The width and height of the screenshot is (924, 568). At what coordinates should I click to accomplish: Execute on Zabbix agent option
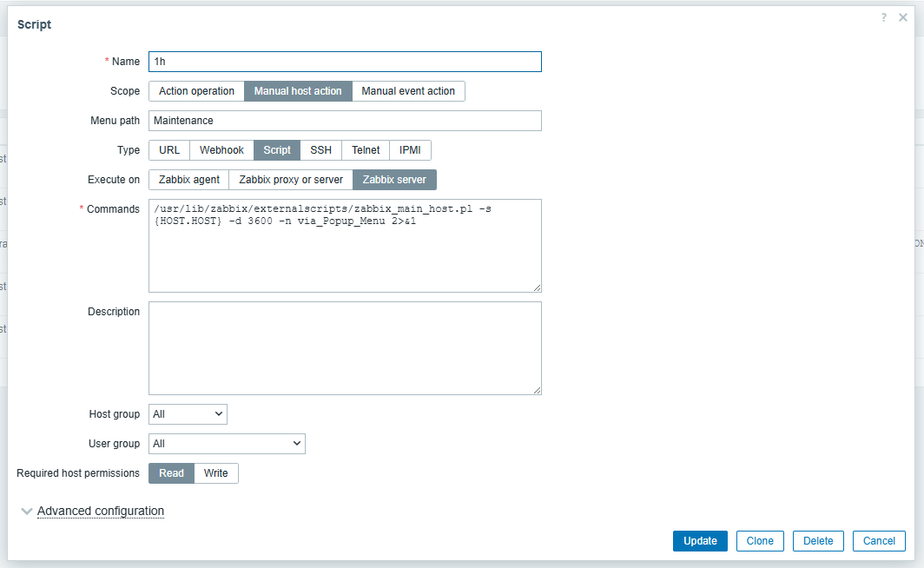click(188, 180)
